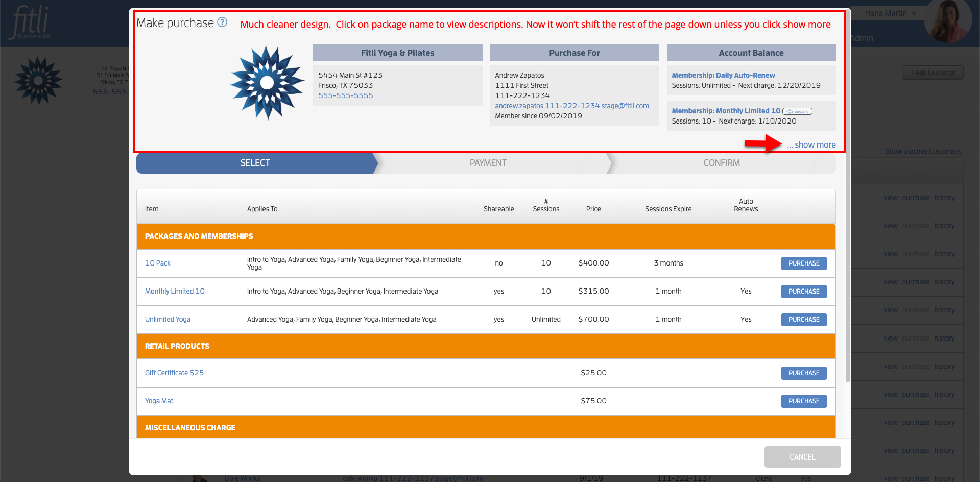The width and height of the screenshot is (980, 482).
Task: Purchase the Unlimited Yoga membership
Action: [x=804, y=320]
